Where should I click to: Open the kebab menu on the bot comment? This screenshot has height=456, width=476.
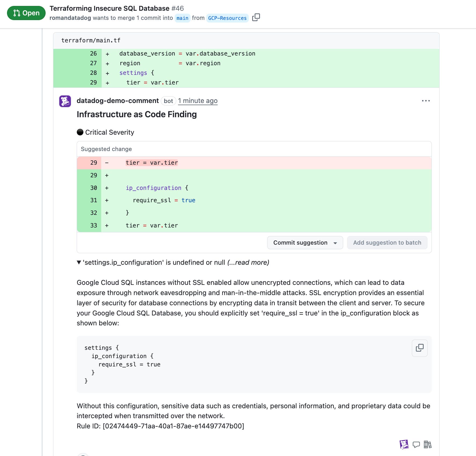(x=426, y=101)
